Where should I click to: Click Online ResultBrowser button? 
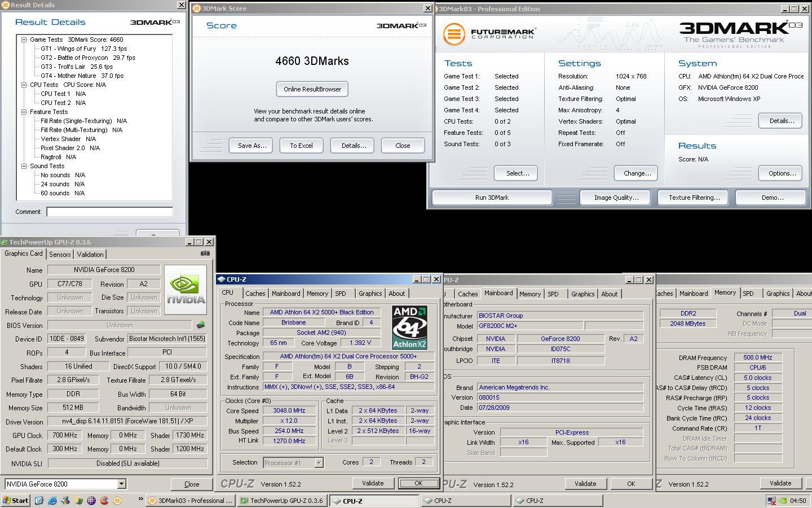312,89
